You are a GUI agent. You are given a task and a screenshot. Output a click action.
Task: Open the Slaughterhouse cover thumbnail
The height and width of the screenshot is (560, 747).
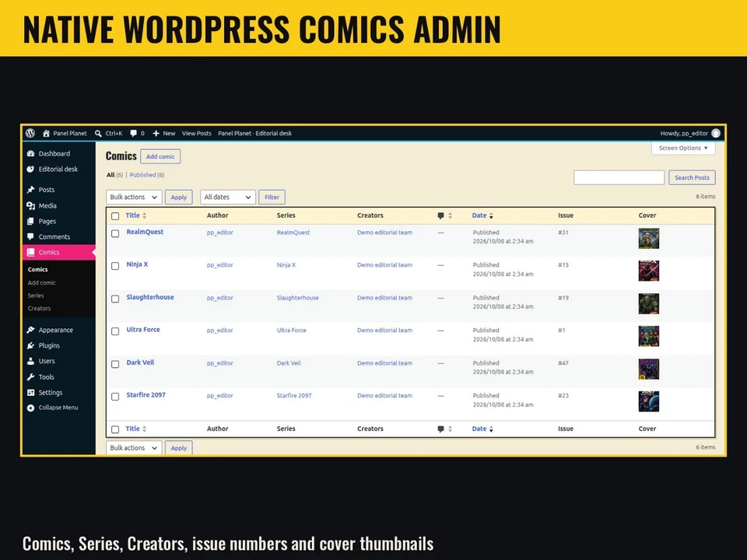[648, 304]
